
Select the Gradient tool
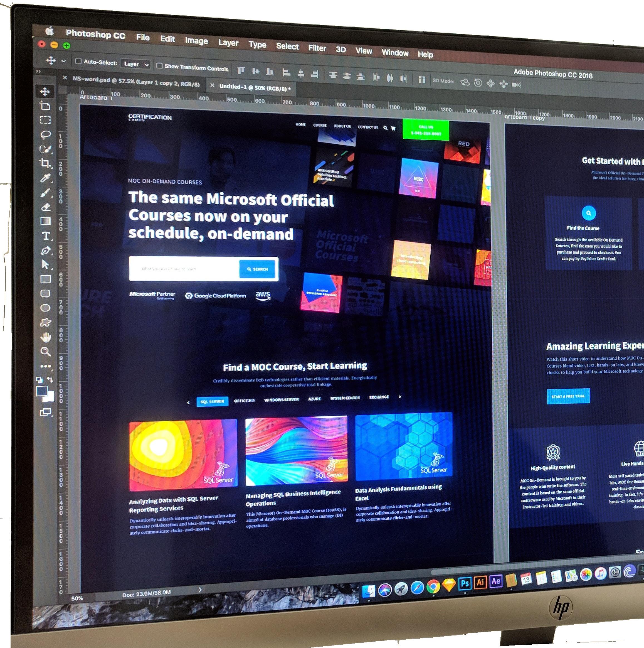pyautogui.click(x=46, y=221)
